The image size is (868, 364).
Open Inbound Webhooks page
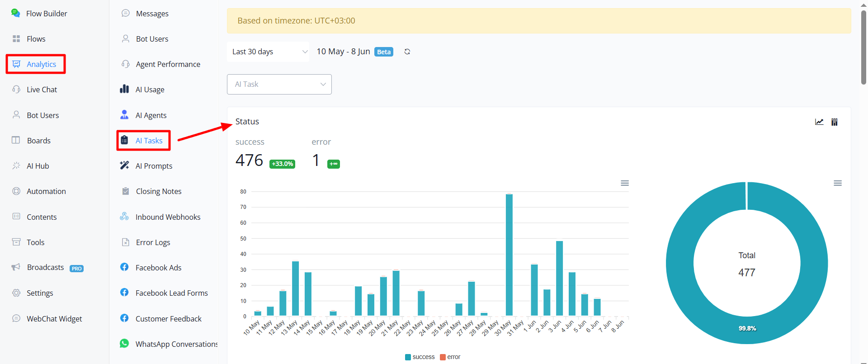pyautogui.click(x=168, y=217)
